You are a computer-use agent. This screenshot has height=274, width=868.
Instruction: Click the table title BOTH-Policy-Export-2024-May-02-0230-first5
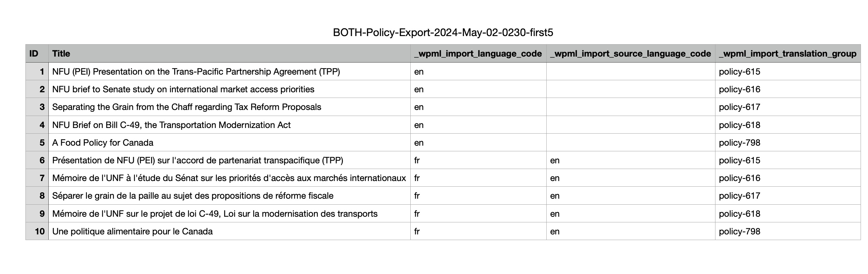coord(443,33)
